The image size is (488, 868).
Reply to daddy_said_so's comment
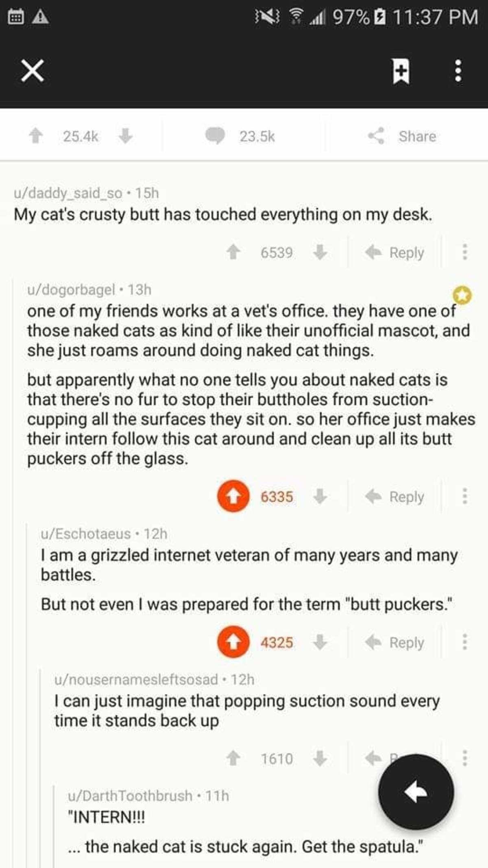[x=395, y=253]
